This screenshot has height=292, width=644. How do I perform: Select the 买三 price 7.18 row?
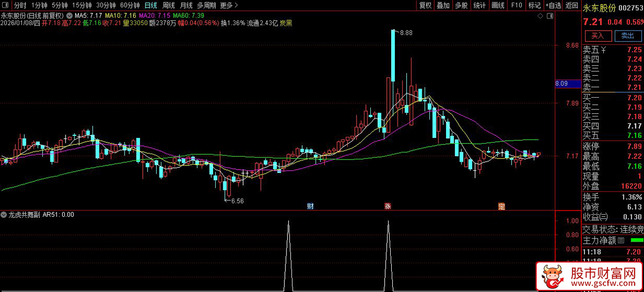pos(613,116)
